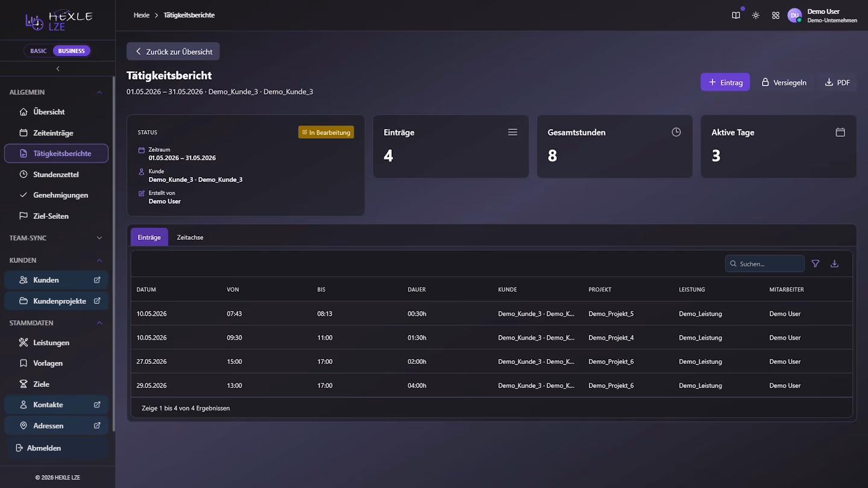Open Kundenprojekte external link icon
This screenshot has width=868, height=488.
pos(97,301)
